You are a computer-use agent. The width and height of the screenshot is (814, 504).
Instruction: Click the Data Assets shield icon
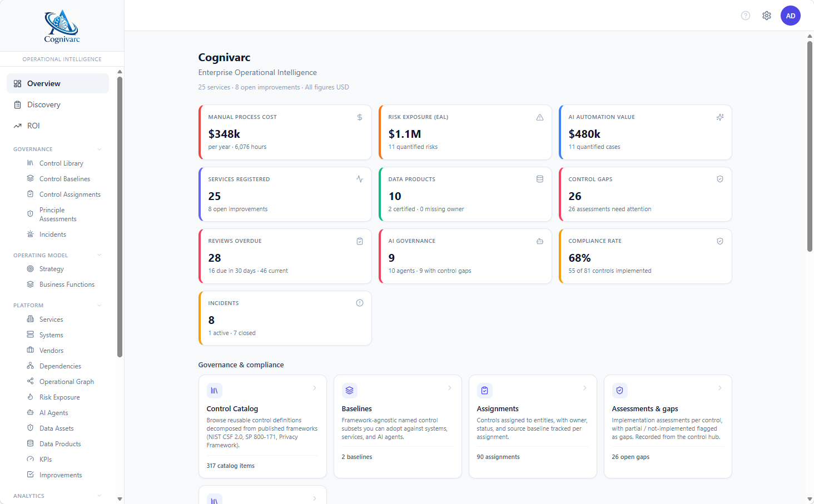[x=31, y=428]
